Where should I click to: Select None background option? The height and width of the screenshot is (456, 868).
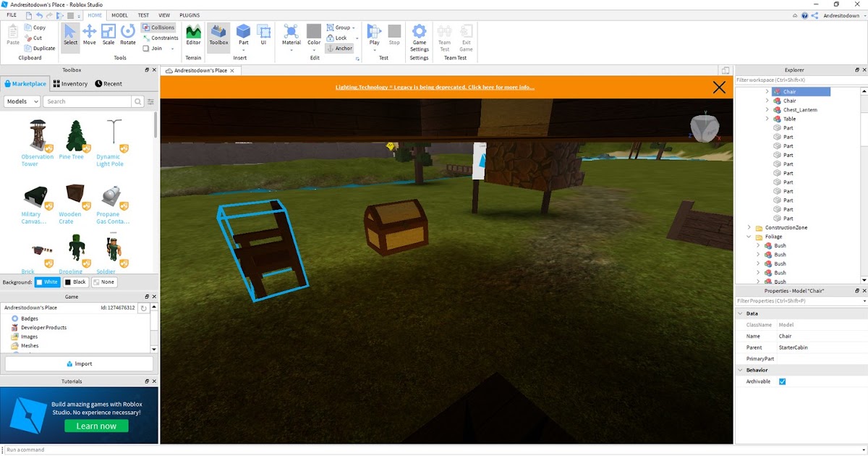tap(103, 282)
